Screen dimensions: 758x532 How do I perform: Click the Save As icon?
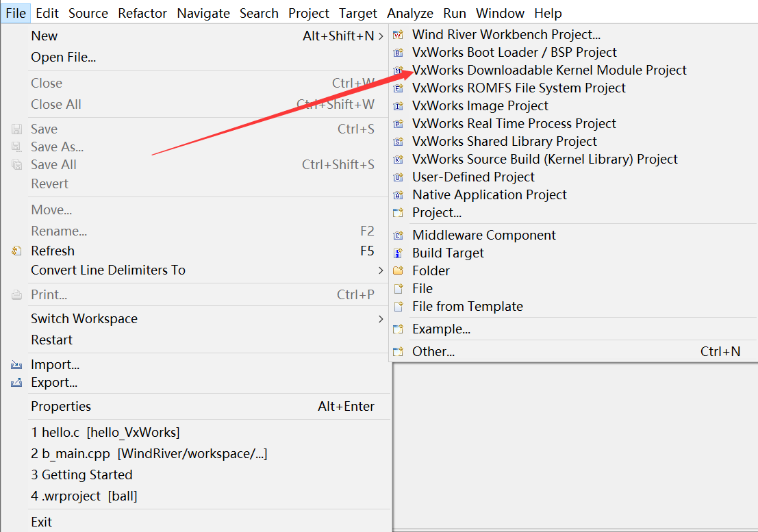point(16,147)
